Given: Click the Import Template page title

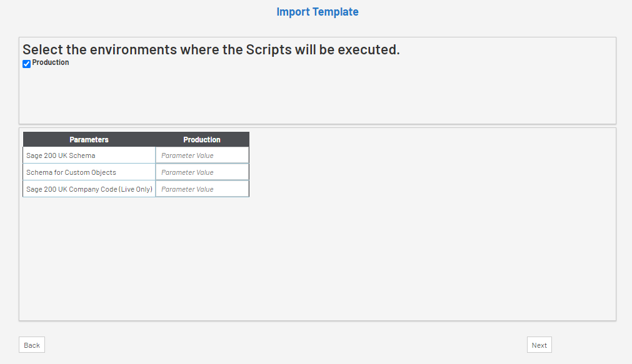Looking at the screenshot, I should click(318, 12).
